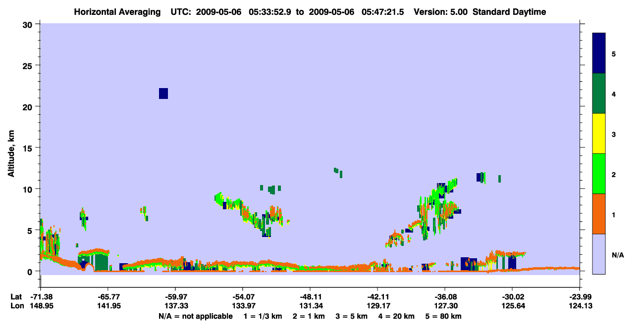The image size is (644, 330).
Task: Click the legend text 'N/A = not applicable'
Action: click(x=195, y=316)
